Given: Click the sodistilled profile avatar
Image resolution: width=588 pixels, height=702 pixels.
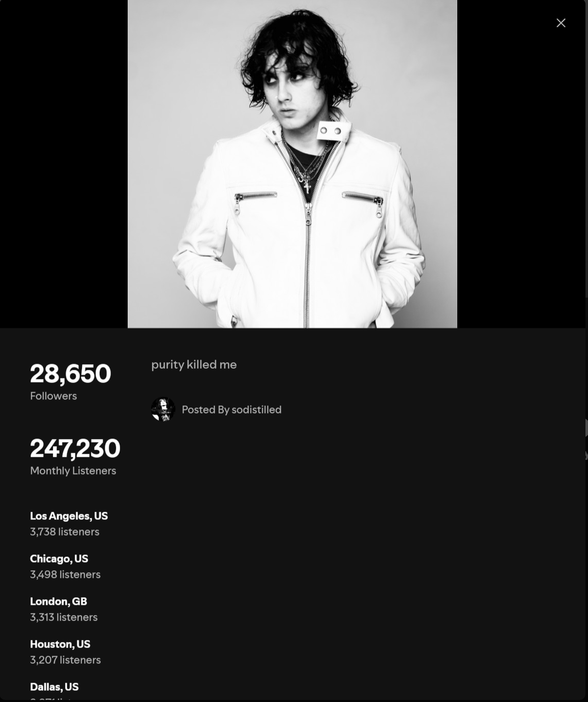Looking at the screenshot, I should (x=163, y=409).
